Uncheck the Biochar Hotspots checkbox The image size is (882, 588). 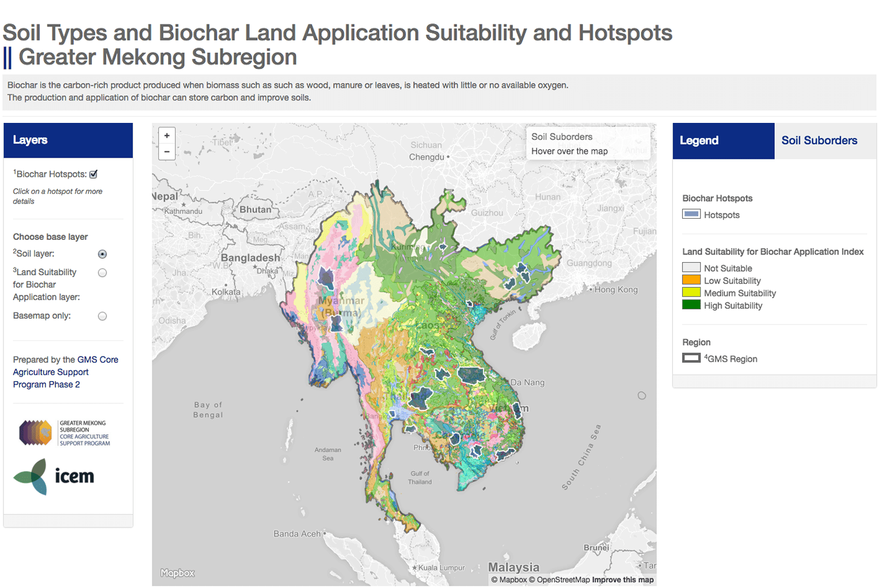tap(93, 174)
